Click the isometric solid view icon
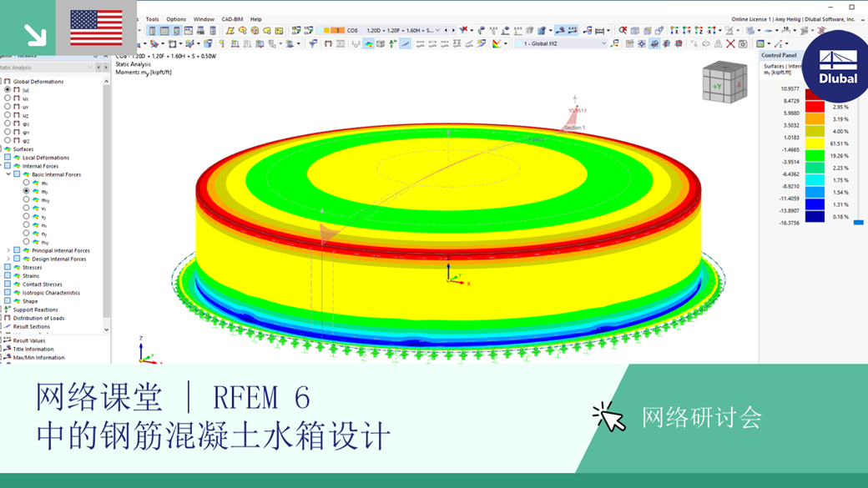Screen dimensions: 868x488 pyautogui.click(x=635, y=30)
